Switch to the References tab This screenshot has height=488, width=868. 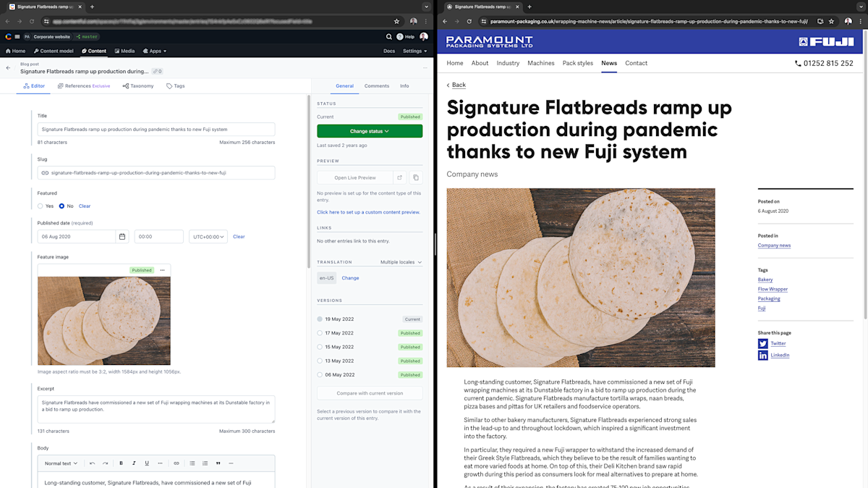point(84,86)
